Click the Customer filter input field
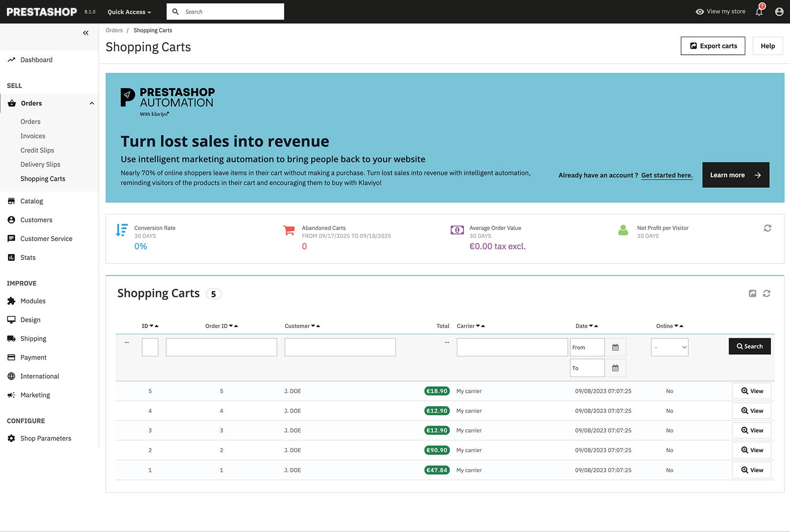The width and height of the screenshot is (790, 532). [340, 347]
